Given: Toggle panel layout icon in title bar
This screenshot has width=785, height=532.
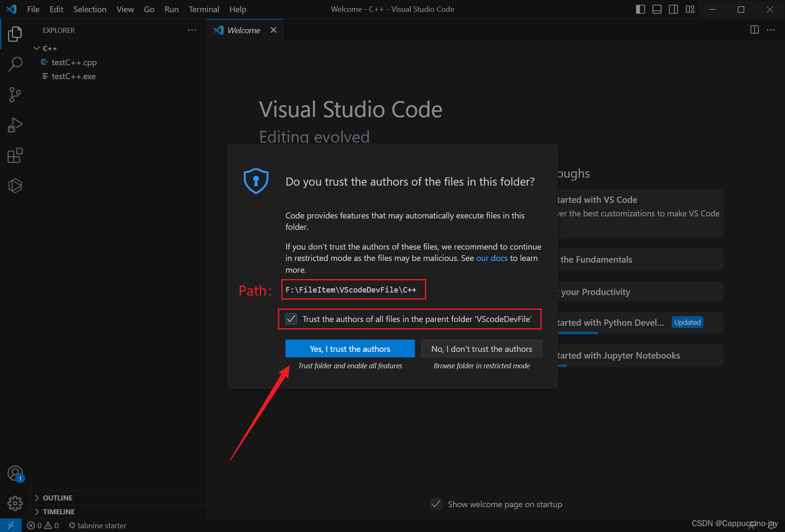Looking at the screenshot, I should 657,9.
